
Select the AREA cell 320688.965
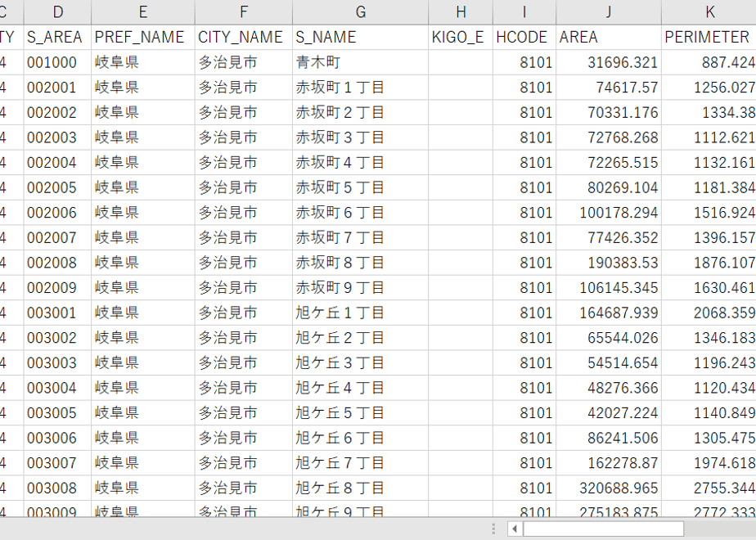pyautogui.click(x=609, y=488)
